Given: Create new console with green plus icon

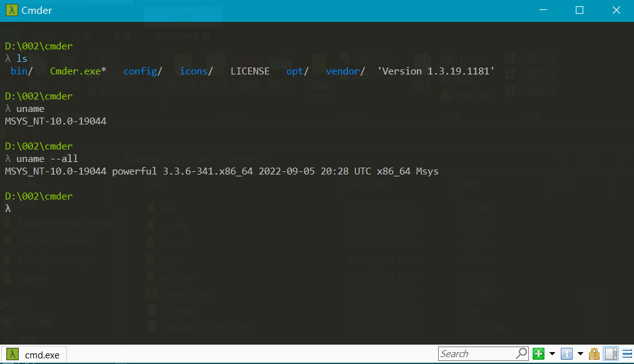Looking at the screenshot, I should 538,353.
